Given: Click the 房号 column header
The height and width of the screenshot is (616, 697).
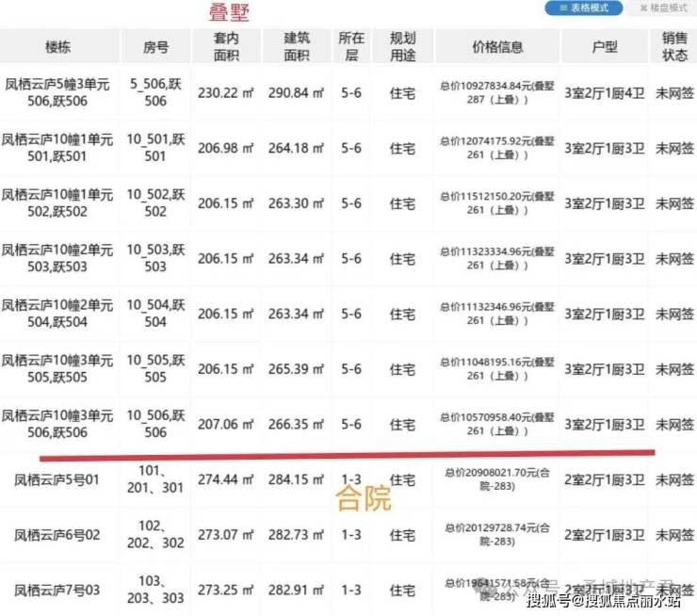Looking at the screenshot, I should 155,47.
